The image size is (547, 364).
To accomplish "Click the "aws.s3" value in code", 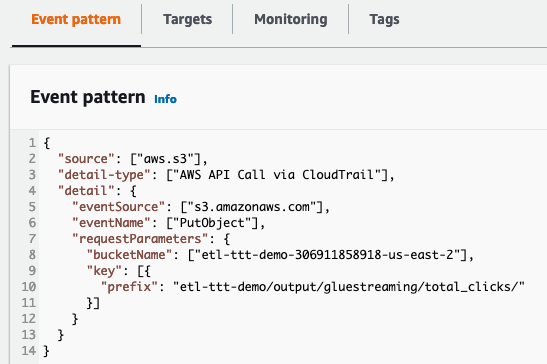I will click(165, 159).
